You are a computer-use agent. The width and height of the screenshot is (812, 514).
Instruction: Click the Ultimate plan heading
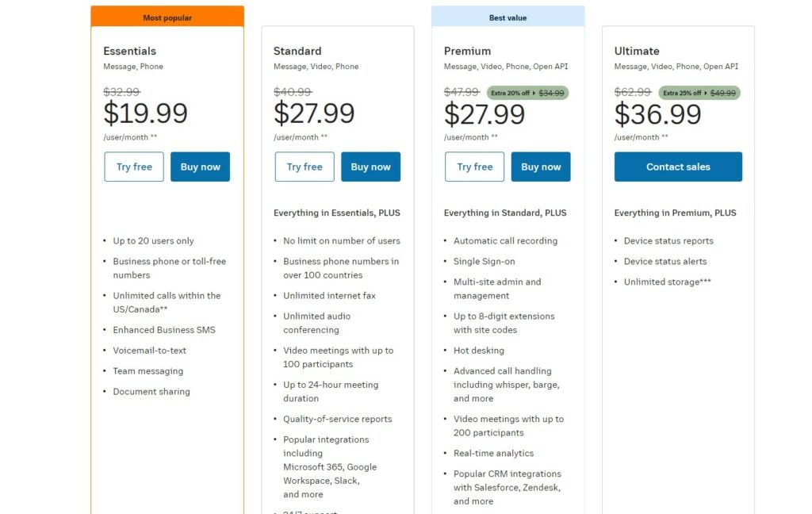pyautogui.click(x=637, y=51)
